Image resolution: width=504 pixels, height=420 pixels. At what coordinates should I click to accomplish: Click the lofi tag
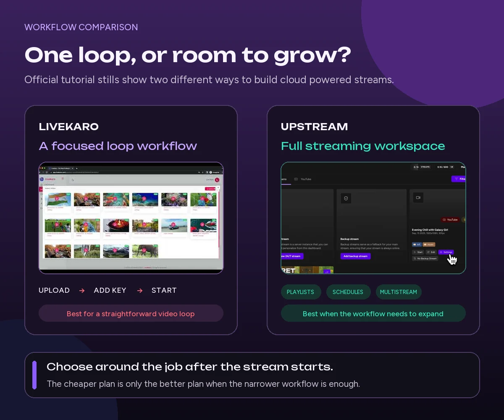417,244
